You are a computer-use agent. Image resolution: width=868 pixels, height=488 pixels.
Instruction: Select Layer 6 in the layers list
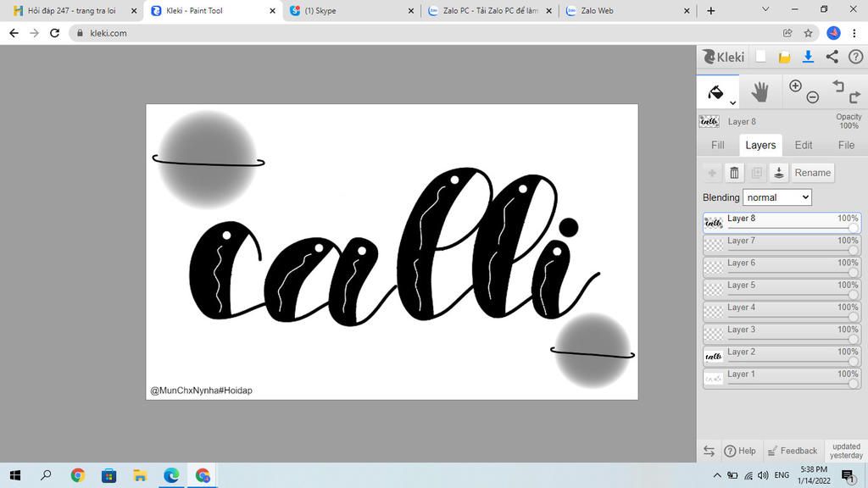tap(782, 267)
